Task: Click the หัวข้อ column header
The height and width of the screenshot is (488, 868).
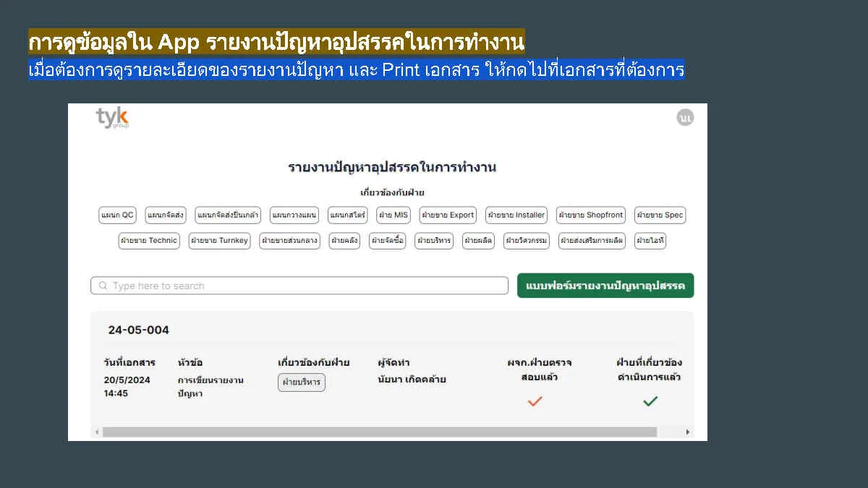Action: [x=191, y=362]
